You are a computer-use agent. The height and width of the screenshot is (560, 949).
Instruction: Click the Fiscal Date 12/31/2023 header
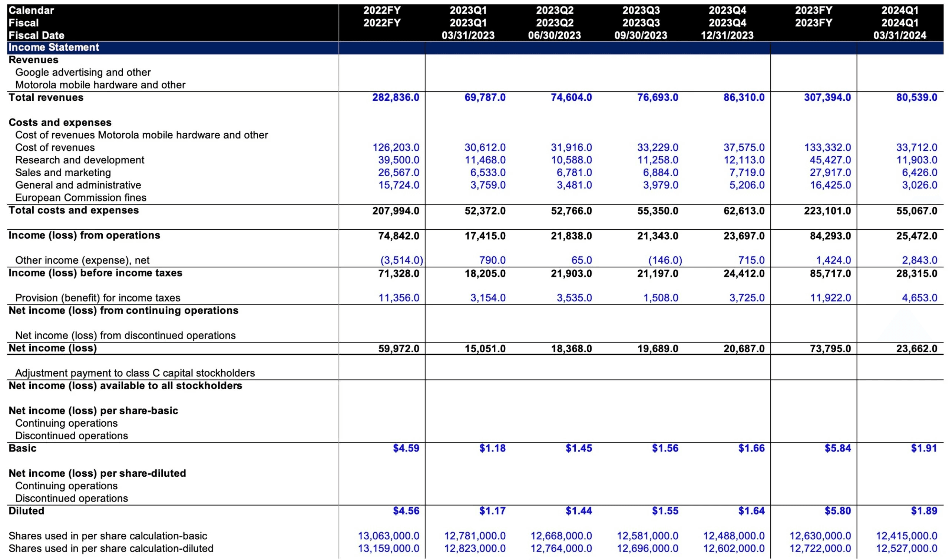click(727, 36)
